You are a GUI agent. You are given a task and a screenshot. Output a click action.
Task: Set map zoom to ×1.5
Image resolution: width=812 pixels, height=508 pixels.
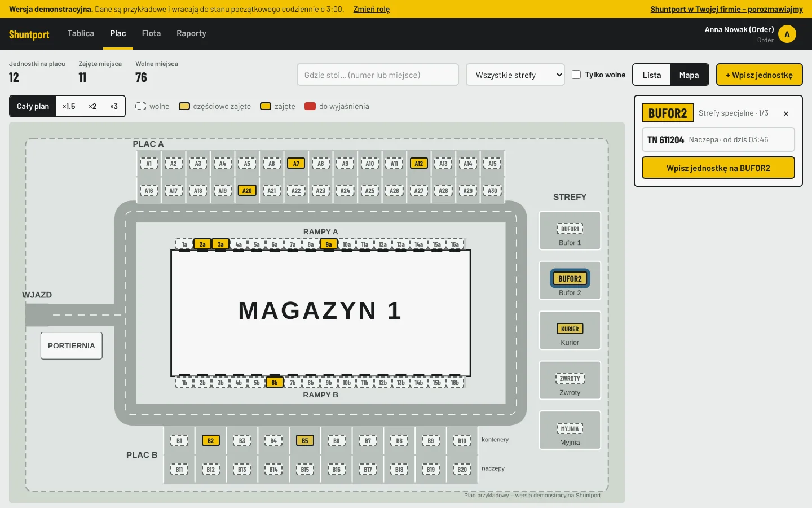click(69, 106)
